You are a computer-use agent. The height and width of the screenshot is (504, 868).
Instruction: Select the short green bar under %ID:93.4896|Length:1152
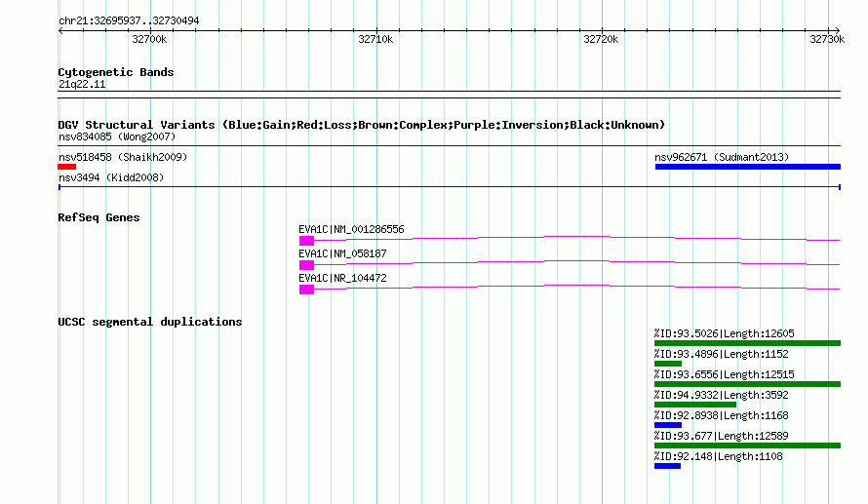668,364
